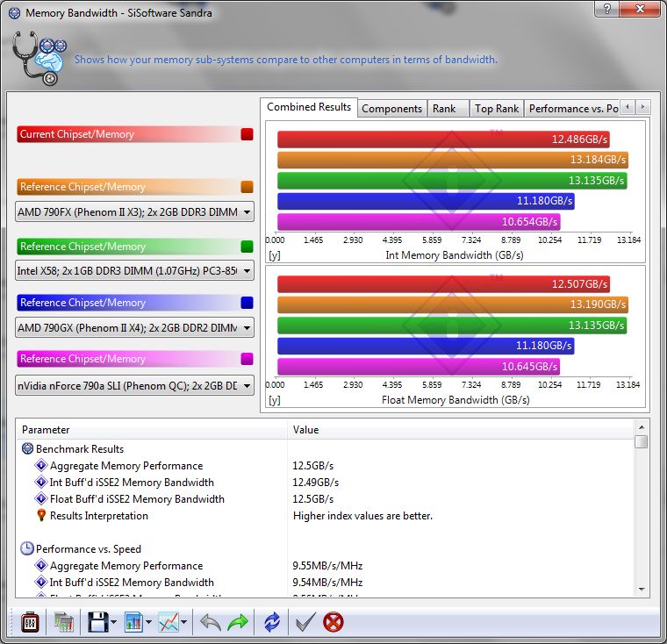Click icon beside the first Aggregate Memory Performance

[41, 465]
